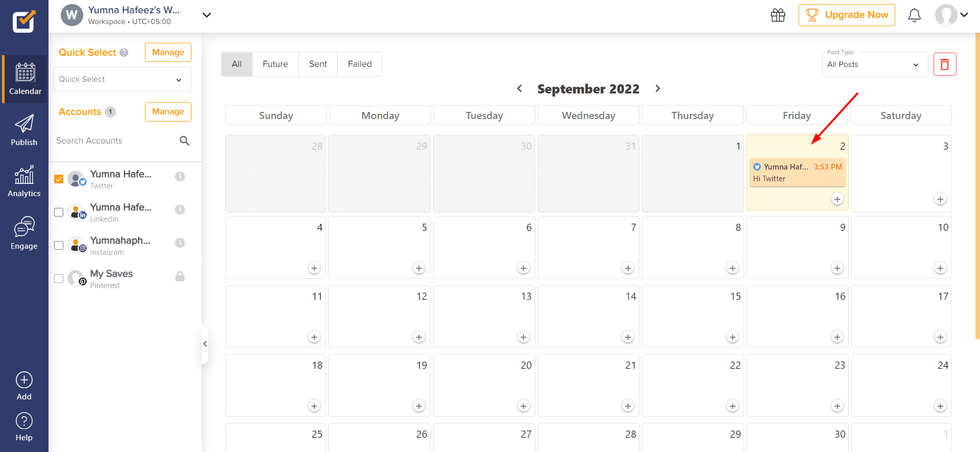Open the Help section
The width and height of the screenshot is (980, 452).
pyautogui.click(x=24, y=427)
